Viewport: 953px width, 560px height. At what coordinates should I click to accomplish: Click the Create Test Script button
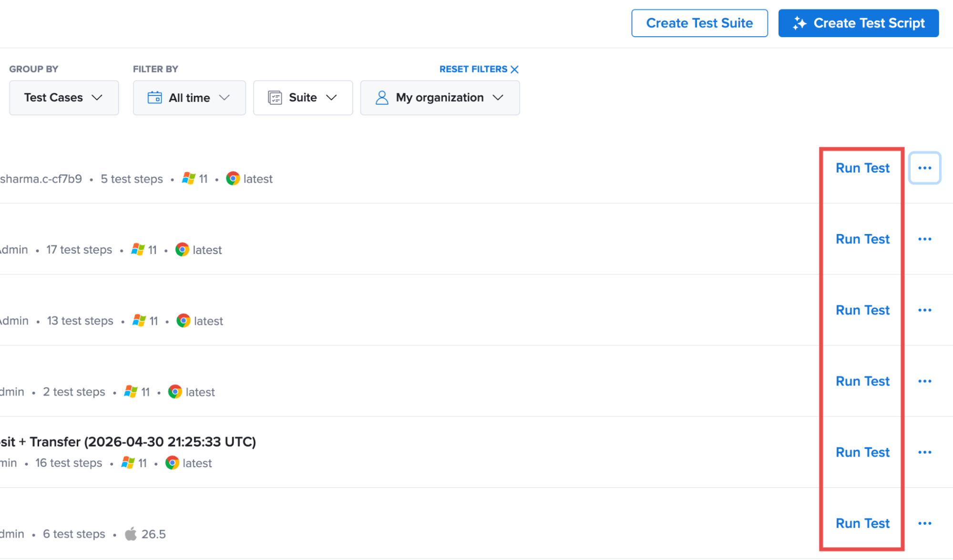[858, 23]
